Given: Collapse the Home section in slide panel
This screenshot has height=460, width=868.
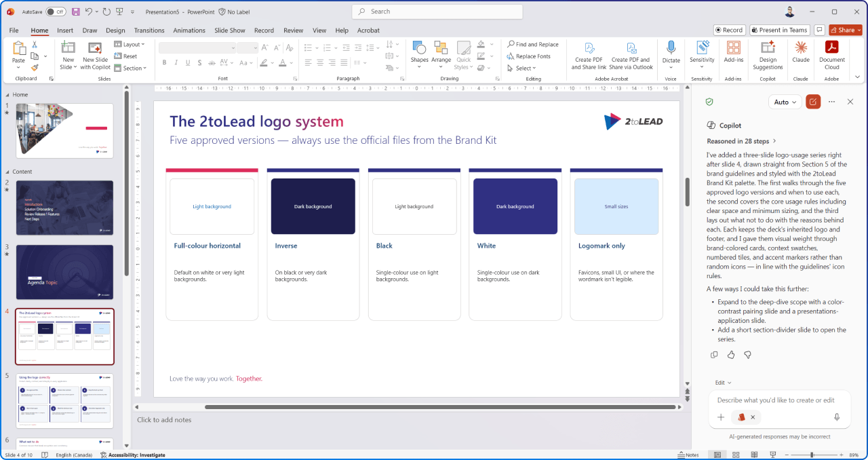Looking at the screenshot, I should (x=6, y=95).
